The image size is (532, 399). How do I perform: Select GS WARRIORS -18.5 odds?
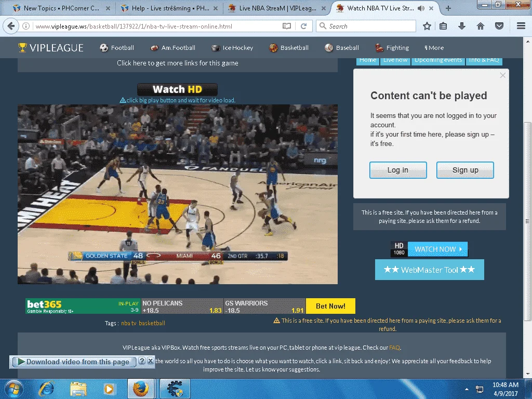(264, 306)
